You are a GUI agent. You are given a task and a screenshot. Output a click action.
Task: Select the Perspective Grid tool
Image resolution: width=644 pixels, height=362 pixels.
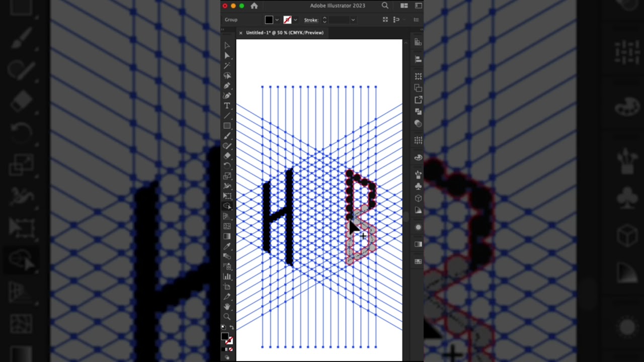point(227,216)
